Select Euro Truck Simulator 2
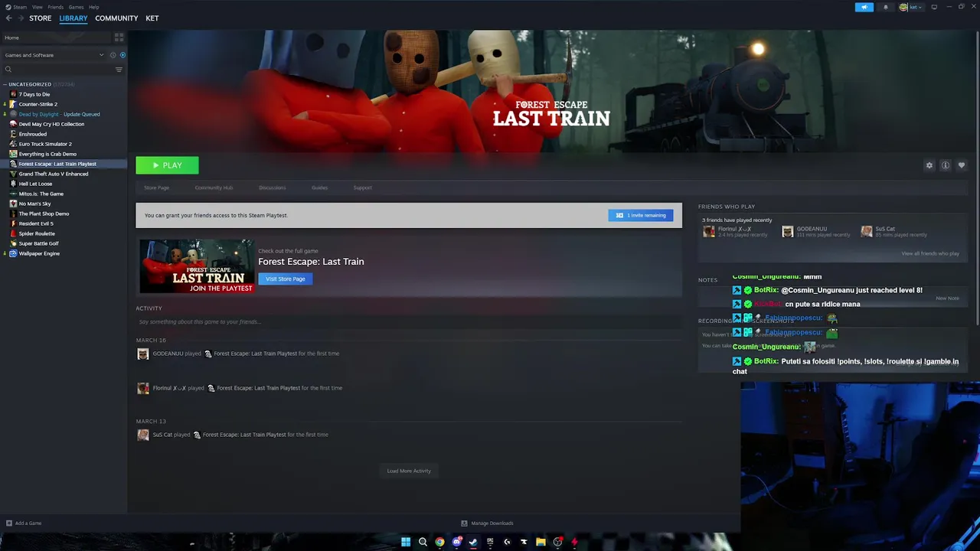The height and width of the screenshot is (551, 980). click(44, 144)
